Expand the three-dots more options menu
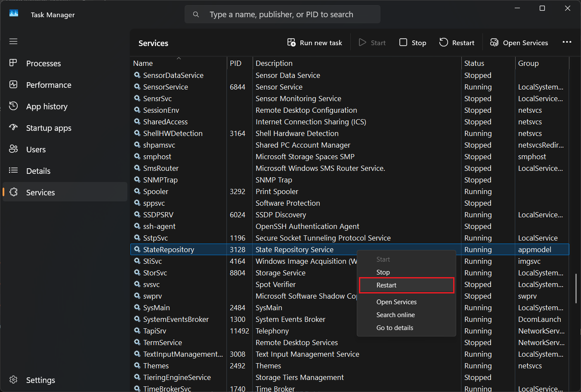The height and width of the screenshot is (392, 581). [x=567, y=42]
